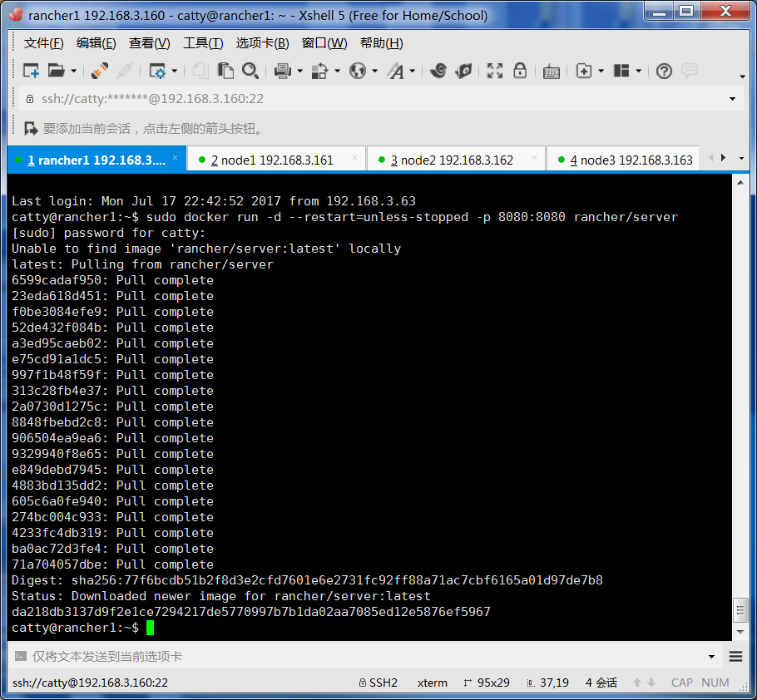This screenshot has width=757, height=700.
Task: Open the 窗口(W) menu
Action: (x=324, y=43)
